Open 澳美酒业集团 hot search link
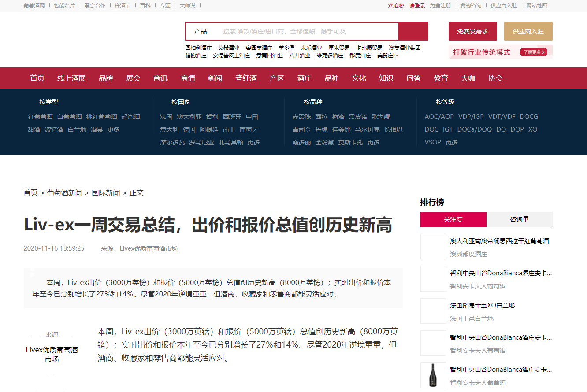Screen dimensions: 587x392 pyautogui.click(x=405, y=48)
